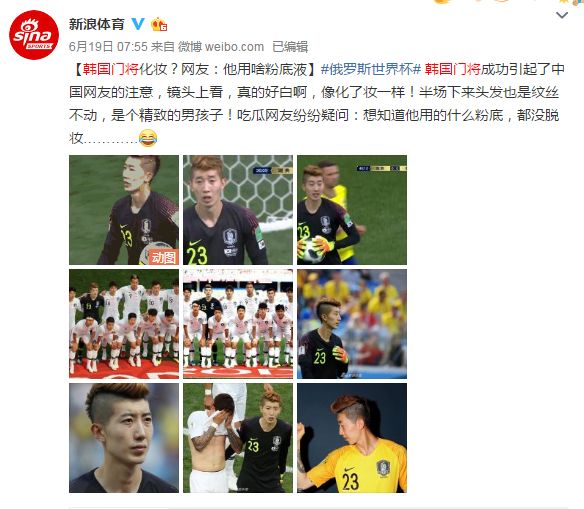This screenshot has height=509, width=584.
Task: Expand the post options chevron menu
Action: [x=562, y=15]
